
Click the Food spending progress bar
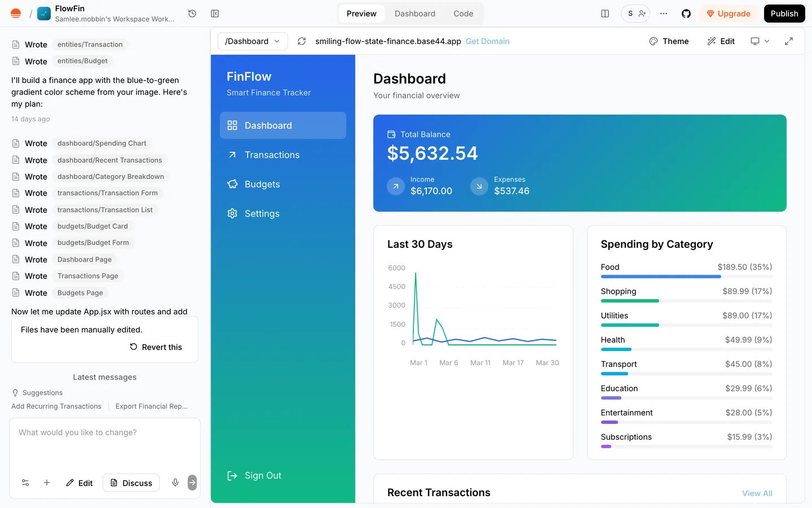[x=687, y=277]
